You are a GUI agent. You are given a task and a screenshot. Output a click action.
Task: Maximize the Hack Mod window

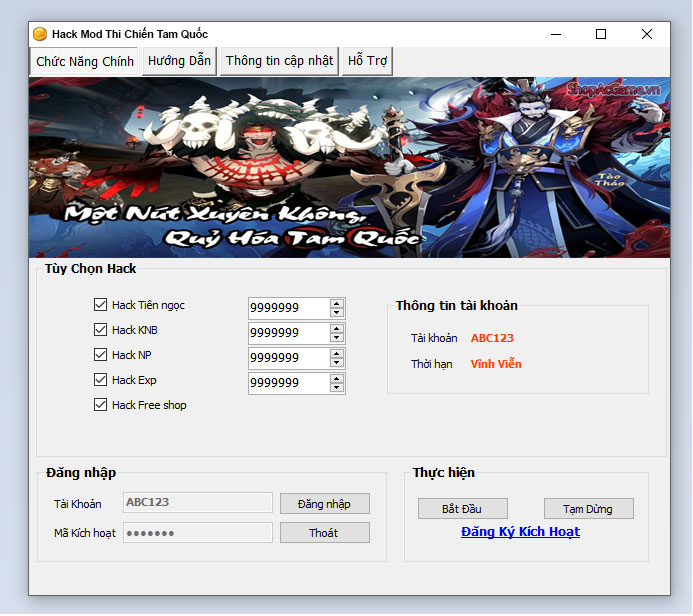pos(601,34)
